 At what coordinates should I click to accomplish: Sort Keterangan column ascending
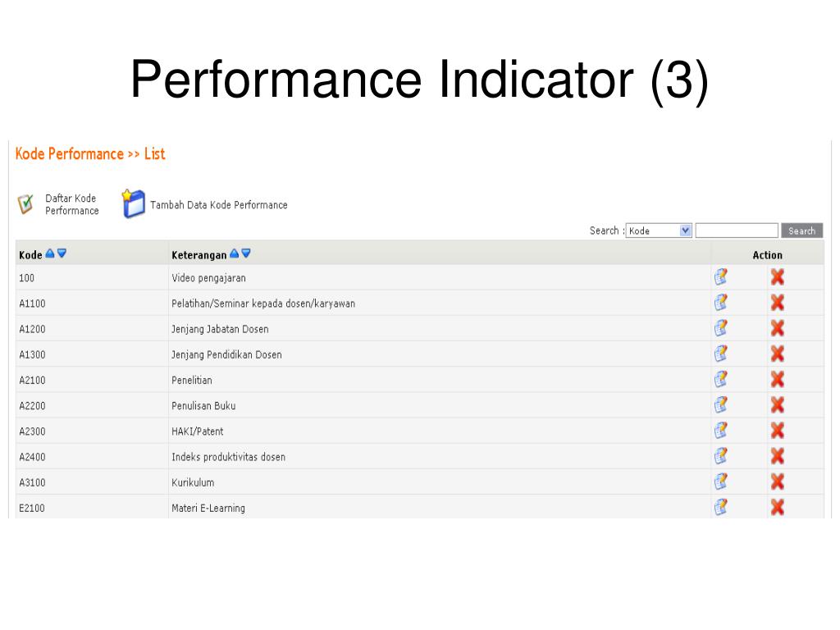tap(234, 253)
